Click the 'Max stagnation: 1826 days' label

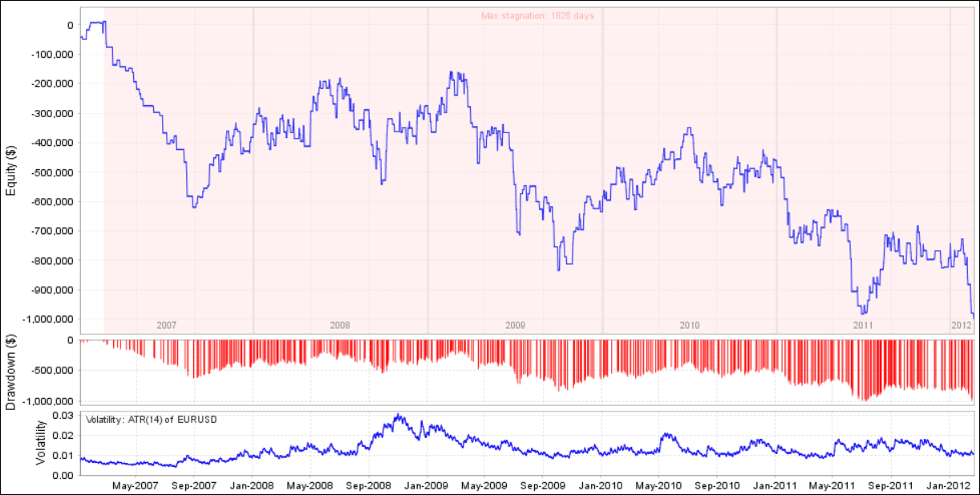tap(537, 15)
